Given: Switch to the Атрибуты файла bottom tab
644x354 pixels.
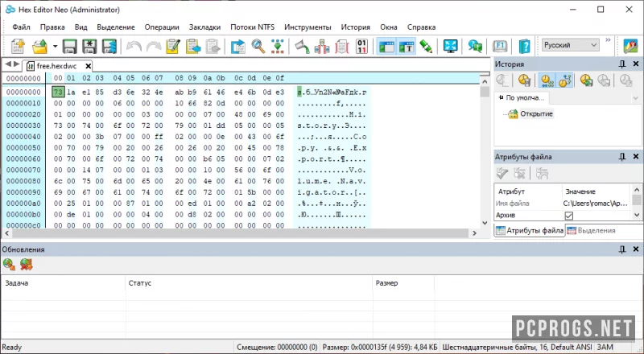Looking at the screenshot, I should click(530, 231).
